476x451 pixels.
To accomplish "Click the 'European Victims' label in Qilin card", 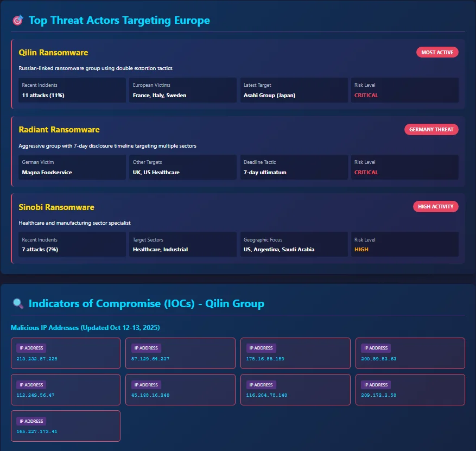I will coord(151,85).
